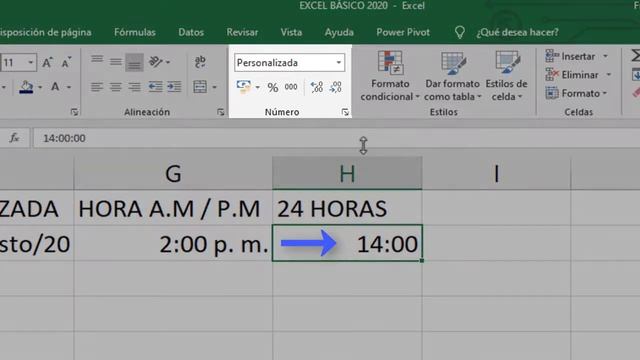Image resolution: width=640 pixels, height=360 pixels.
Task: Toggle bottom align for cell text
Action: (134, 62)
